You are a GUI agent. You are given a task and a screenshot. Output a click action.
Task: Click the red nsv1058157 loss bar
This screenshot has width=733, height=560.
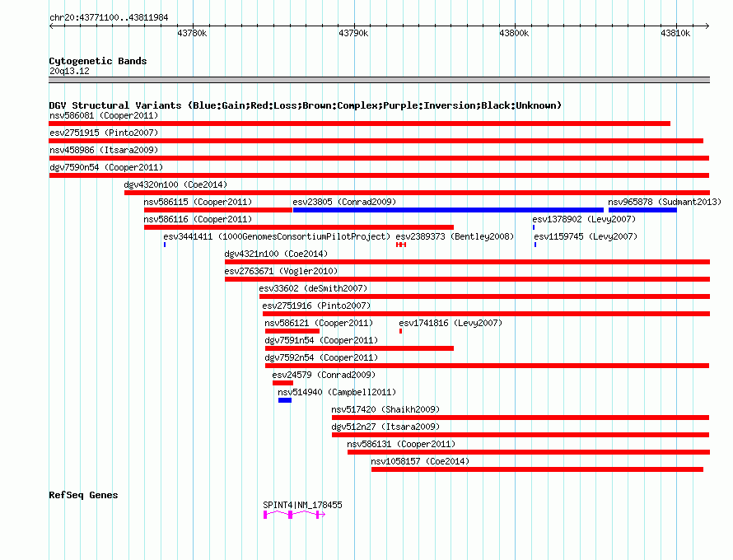(537, 469)
